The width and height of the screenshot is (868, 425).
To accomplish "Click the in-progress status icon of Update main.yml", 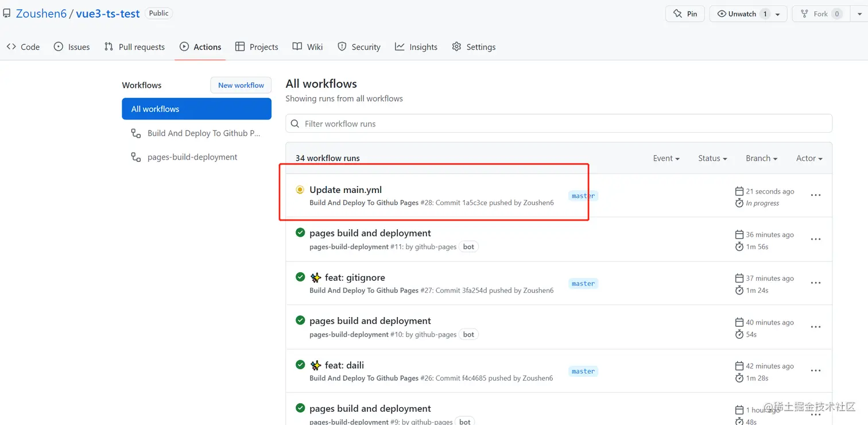I will pos(300,190).
